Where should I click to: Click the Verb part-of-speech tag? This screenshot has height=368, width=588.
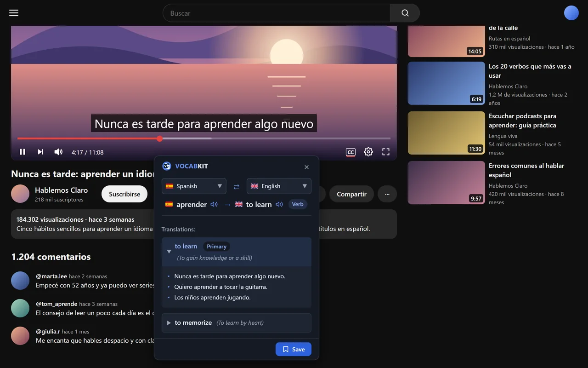click(x=298, y=204)
